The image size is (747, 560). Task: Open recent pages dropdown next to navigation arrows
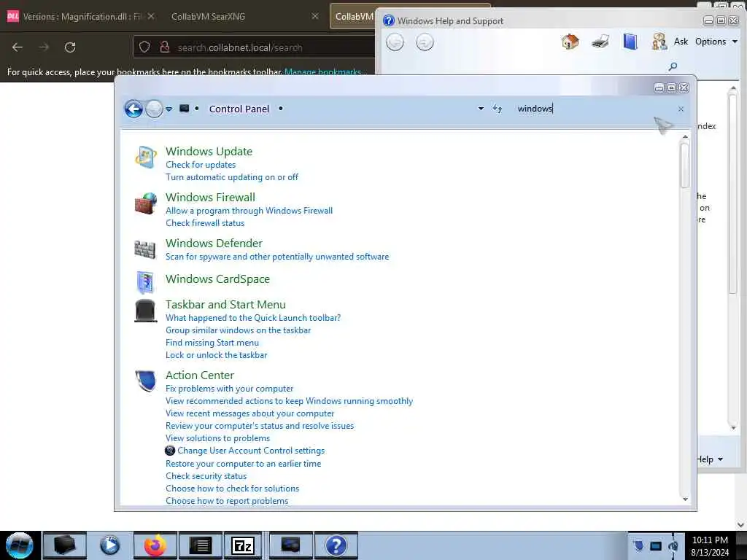pos(169,109)
